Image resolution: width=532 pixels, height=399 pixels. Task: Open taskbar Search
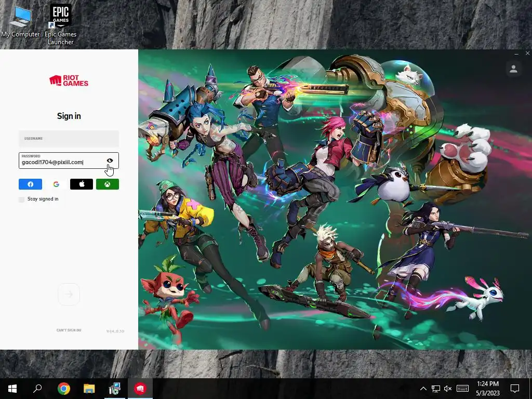(37, 389)
